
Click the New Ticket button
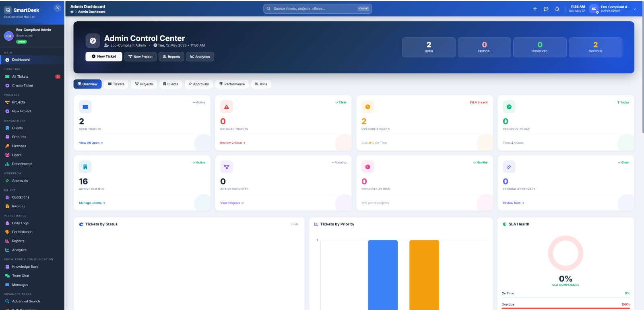[x=104, y=56]
